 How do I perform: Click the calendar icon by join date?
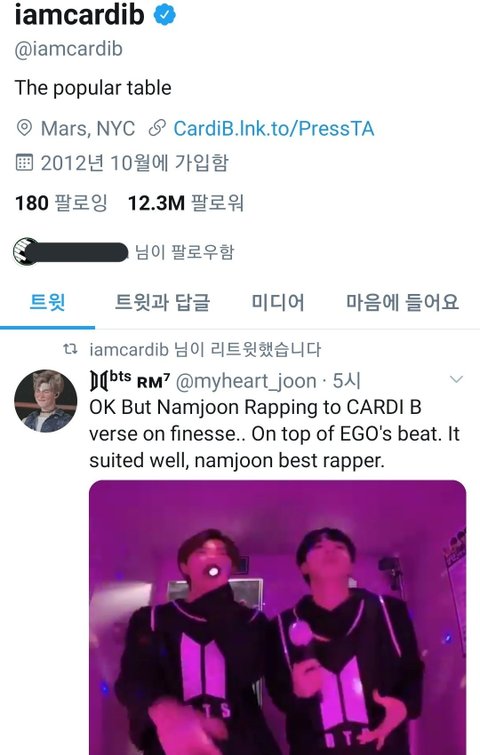(24, 162)
